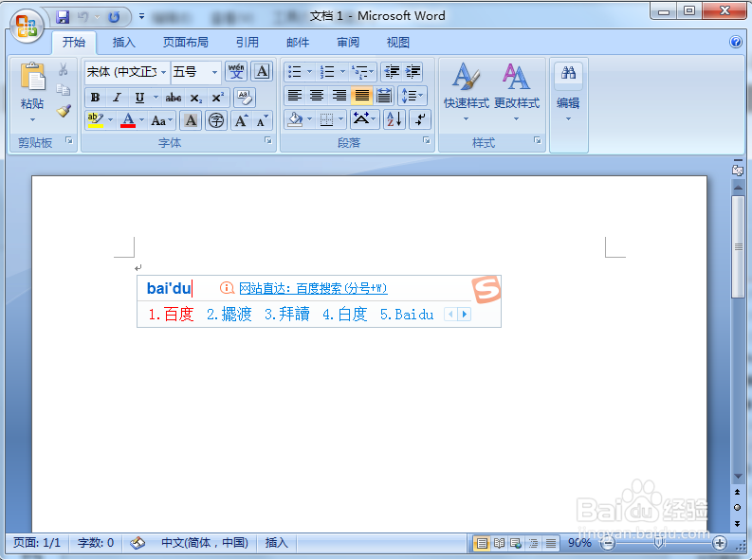Click the 90% zoom level indicator
752x560 pixels.
(x=579, y=543)
